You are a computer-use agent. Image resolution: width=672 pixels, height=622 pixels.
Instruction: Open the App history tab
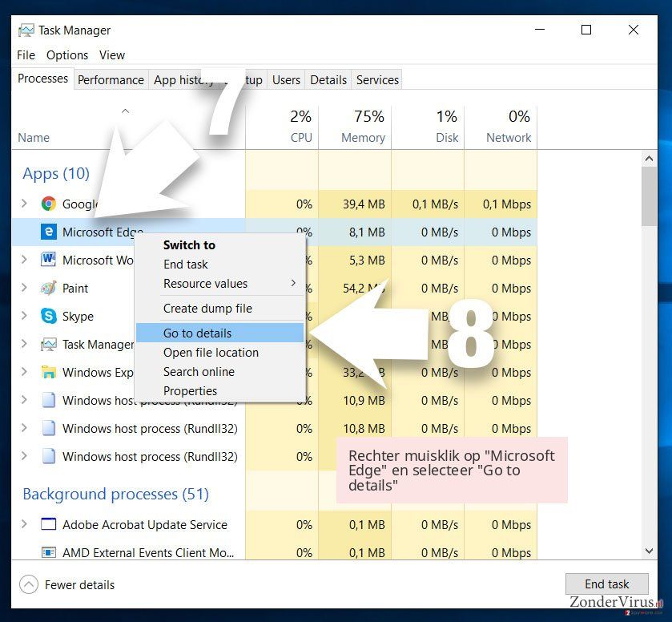click(x=183, y=80)
